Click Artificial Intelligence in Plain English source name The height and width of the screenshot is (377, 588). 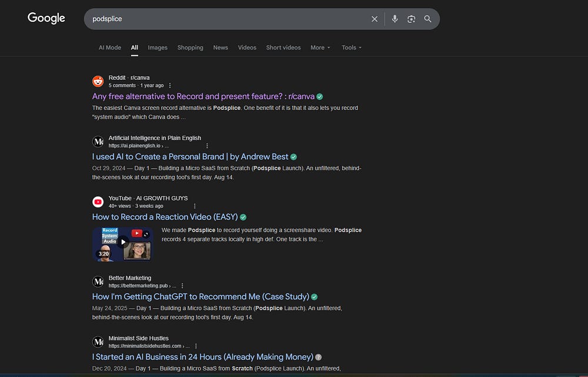pos(155,138)
